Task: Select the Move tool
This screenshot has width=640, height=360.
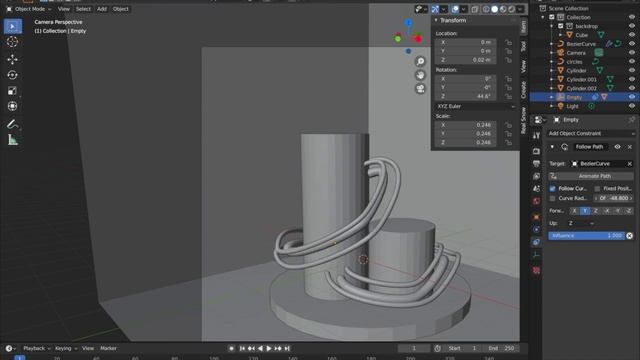Action: (13, 59)
